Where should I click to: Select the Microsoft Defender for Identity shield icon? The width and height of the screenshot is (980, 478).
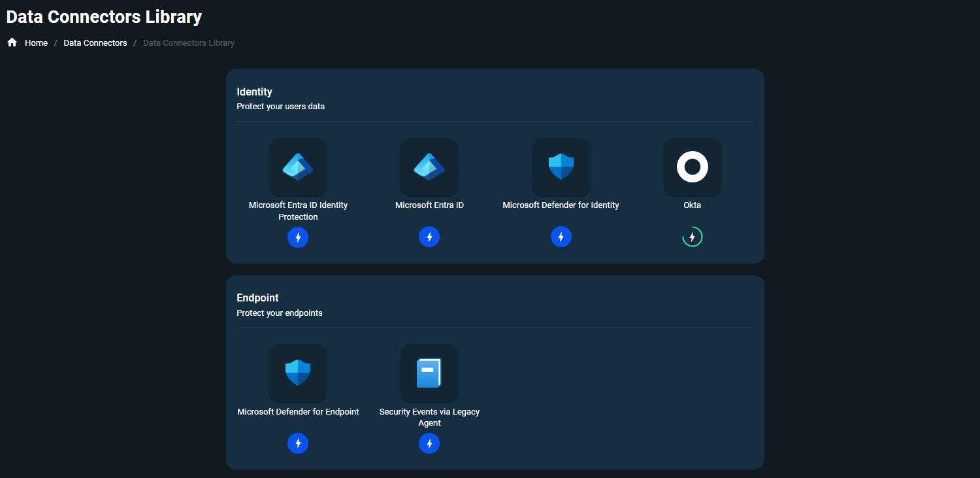[x=561, y=167]
